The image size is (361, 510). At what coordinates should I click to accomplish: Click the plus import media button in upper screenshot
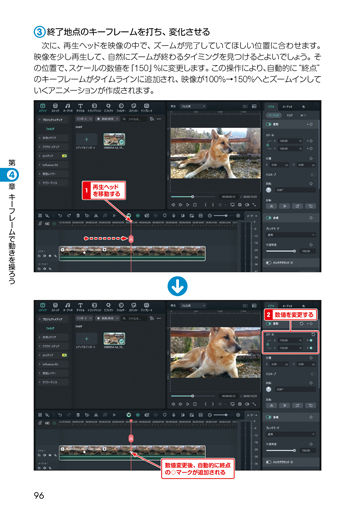(86, 139)
